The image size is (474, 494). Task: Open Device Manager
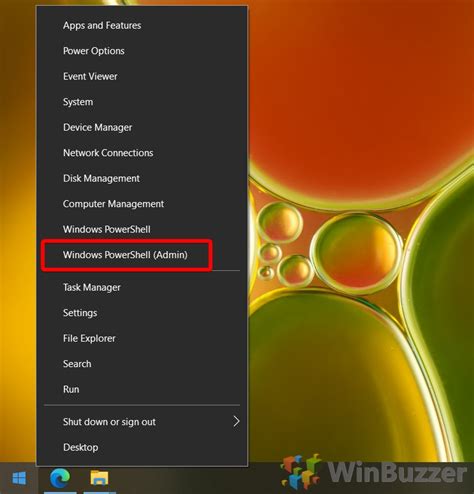(142, 127)
